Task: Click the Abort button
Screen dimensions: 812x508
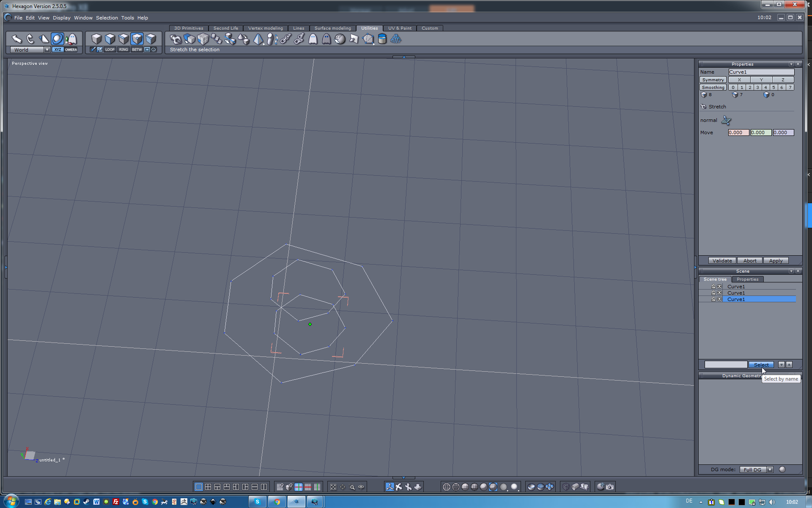Action: point(749,261)
